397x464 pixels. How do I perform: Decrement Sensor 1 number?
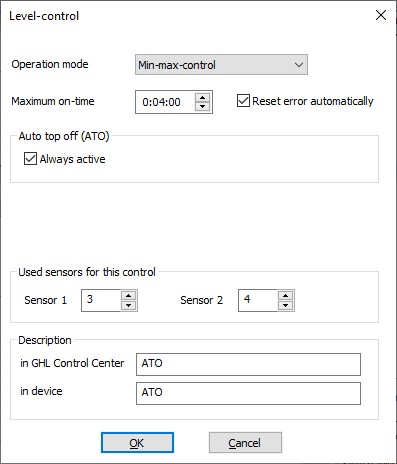[129, 305]
